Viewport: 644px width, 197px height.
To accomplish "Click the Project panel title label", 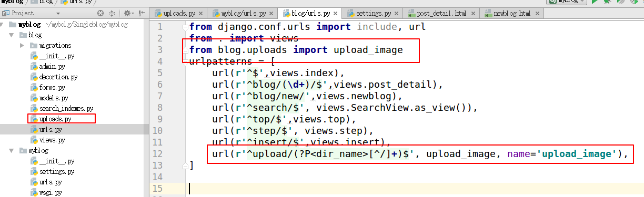I will [23, 13].
